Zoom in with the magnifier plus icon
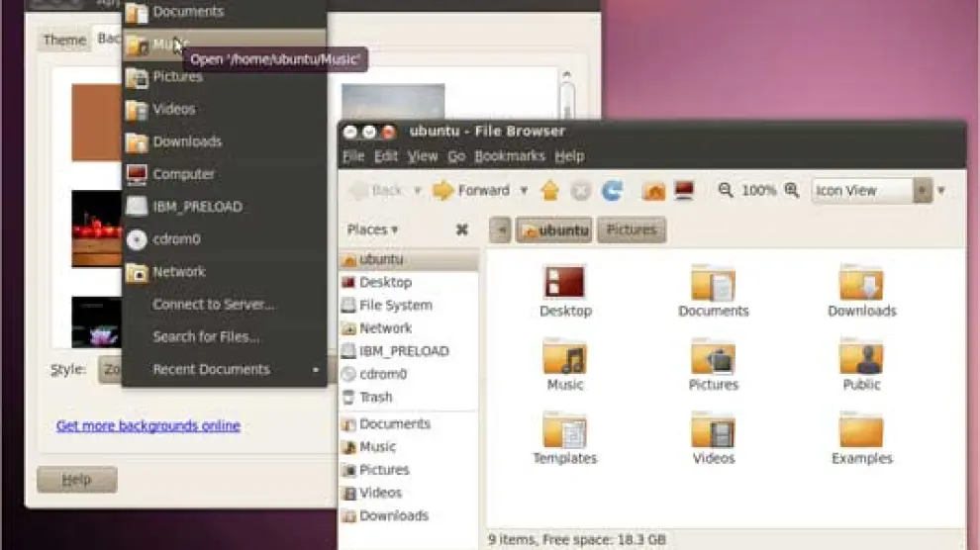This screenshot has width=980, height=550. (x=791, y=190)
